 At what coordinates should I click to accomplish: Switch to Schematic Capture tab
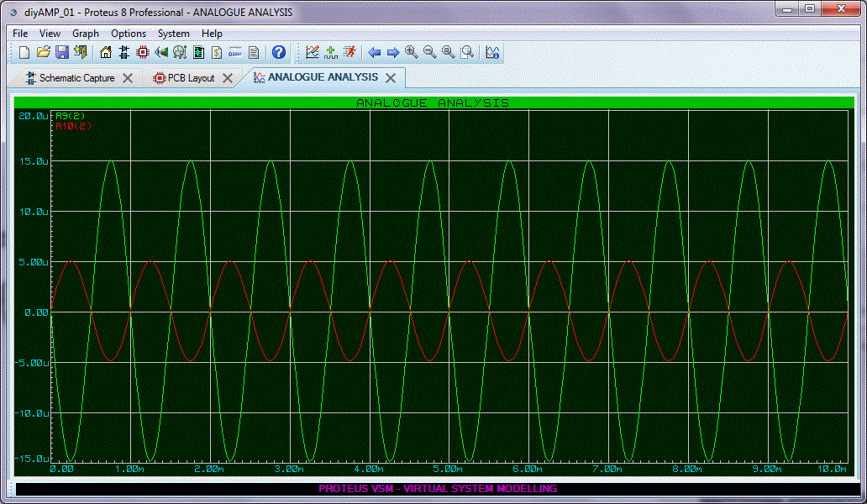[76, 78]
